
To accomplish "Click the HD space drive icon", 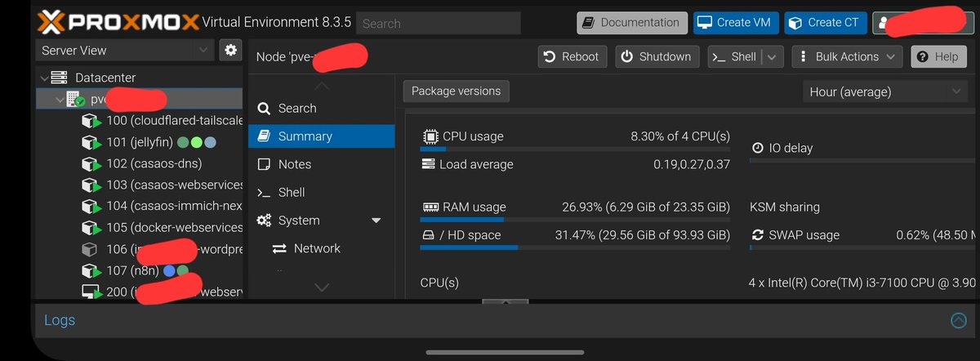I will [x=429, y=234].
